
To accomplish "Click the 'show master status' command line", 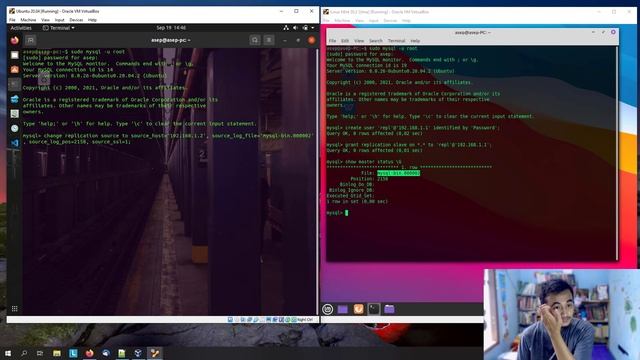I will [364, 162].
